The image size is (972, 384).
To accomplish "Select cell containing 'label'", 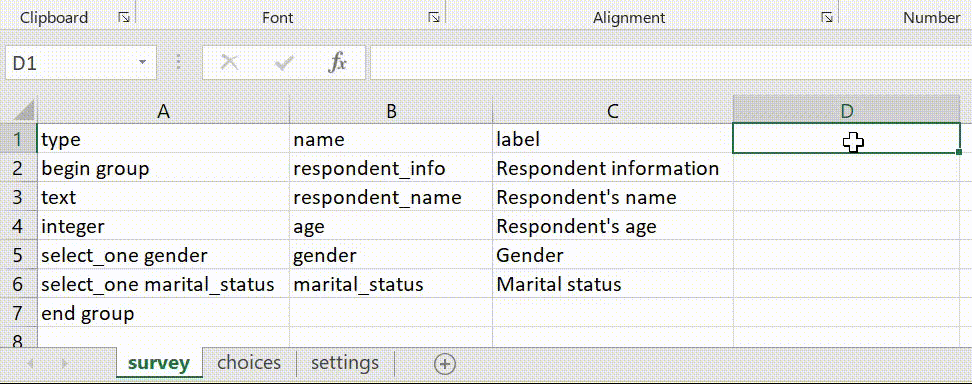I will pos(612,139).
